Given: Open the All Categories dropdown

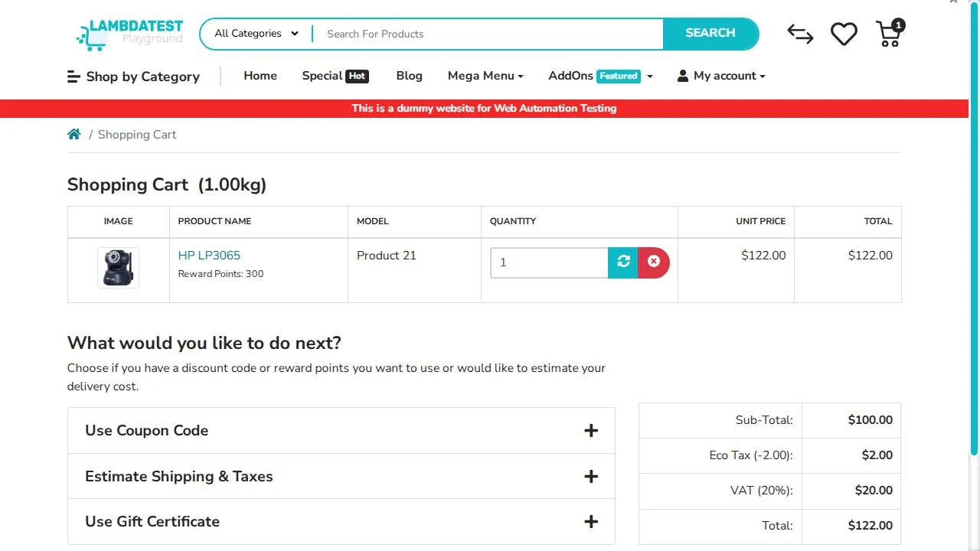Looking at the screenshot, I should (x=256, y=34).
